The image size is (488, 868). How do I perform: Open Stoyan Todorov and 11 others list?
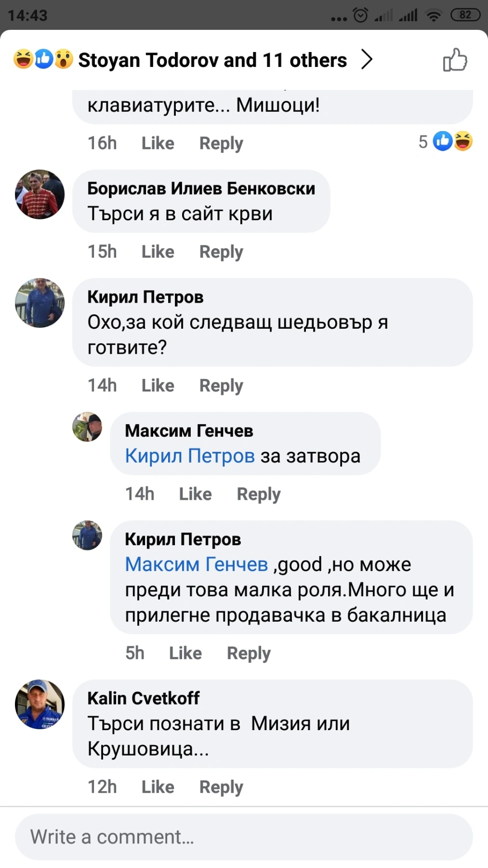(x=212, y=60)
